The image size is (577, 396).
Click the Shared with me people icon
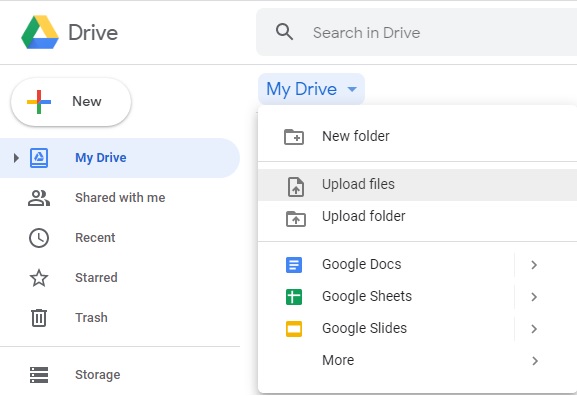point(39,198)
